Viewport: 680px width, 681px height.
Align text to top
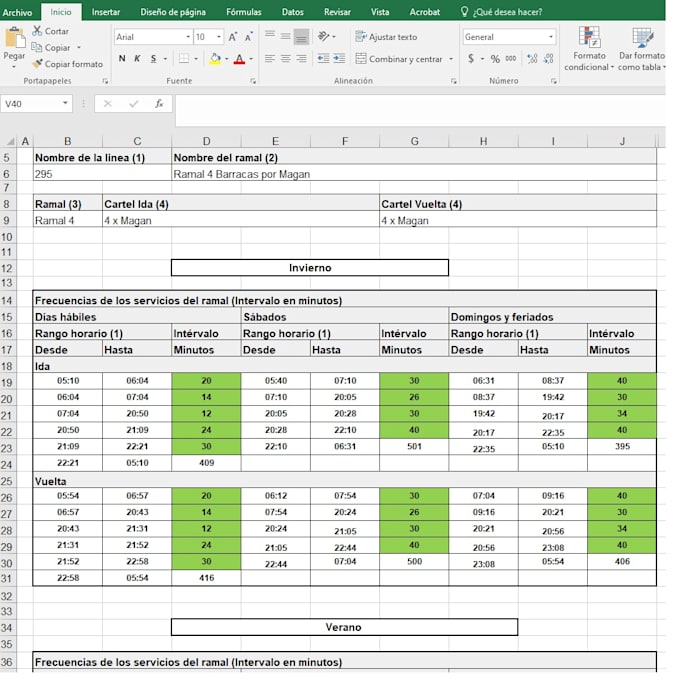click(x=270, y=36)
